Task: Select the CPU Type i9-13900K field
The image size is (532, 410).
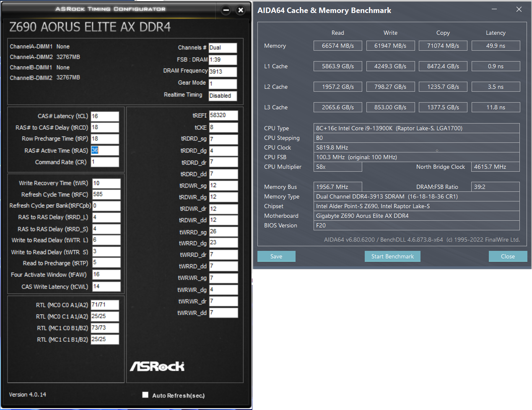Action: point(417,128)
